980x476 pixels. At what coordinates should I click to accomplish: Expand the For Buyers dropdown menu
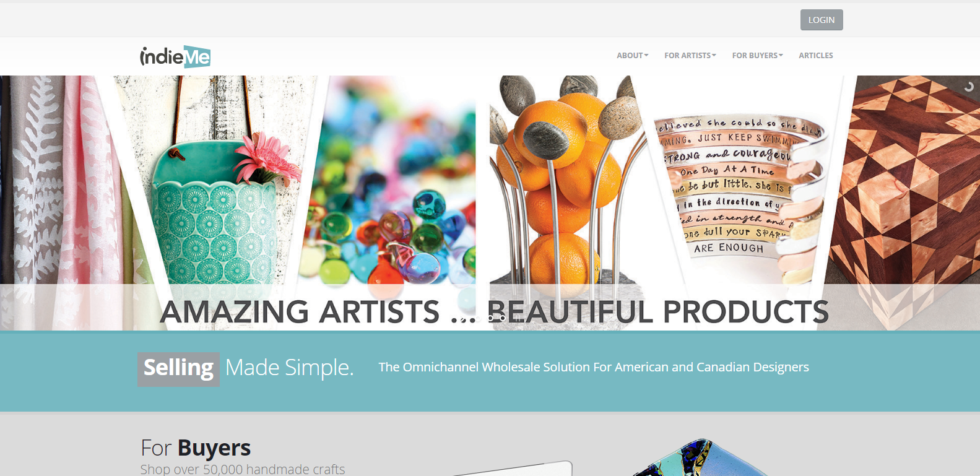point(758,55)
